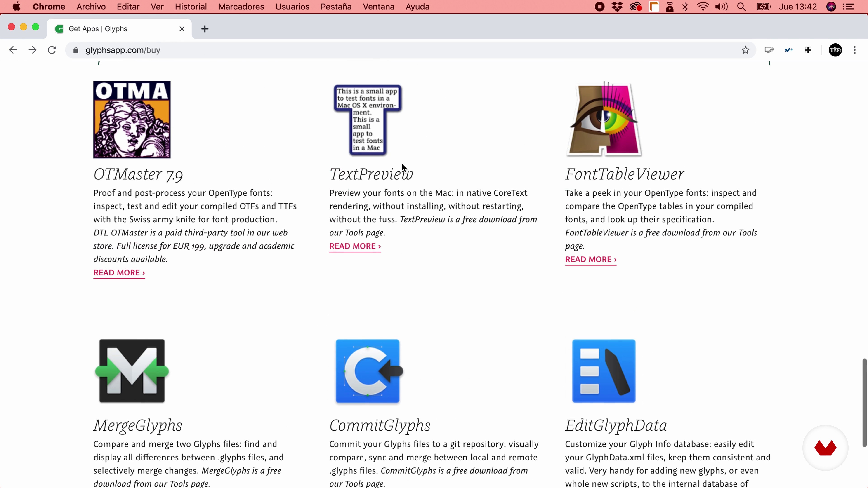Image resolution: width=868 pixels, height=488 pixels.
Task: Open the Ver menu
Action: click(157, 7)
